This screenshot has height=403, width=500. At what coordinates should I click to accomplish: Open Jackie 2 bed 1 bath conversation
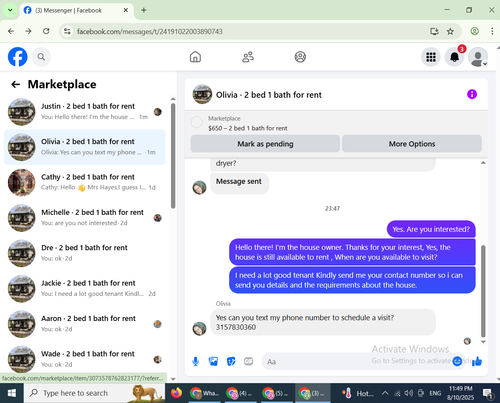85,288
